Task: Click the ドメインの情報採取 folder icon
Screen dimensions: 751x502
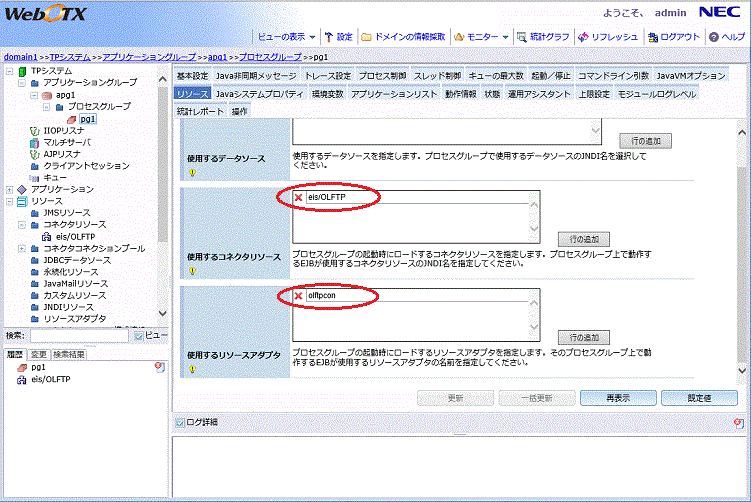Action: 367,37
